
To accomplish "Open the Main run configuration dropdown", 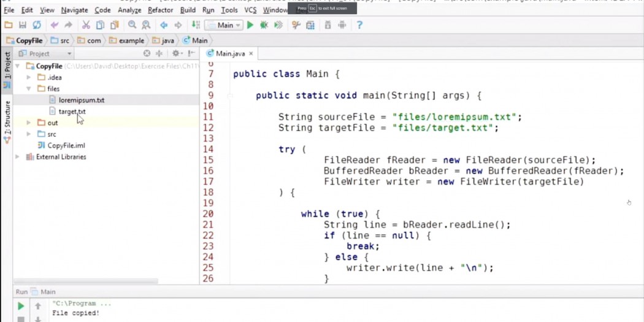I will click(224, 25).
